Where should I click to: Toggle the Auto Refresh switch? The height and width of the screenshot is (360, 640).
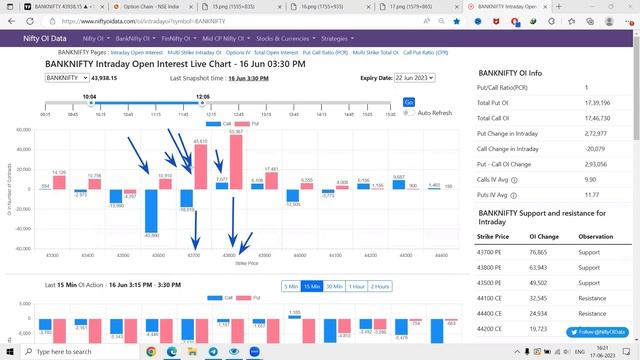(x=409, y=113)
